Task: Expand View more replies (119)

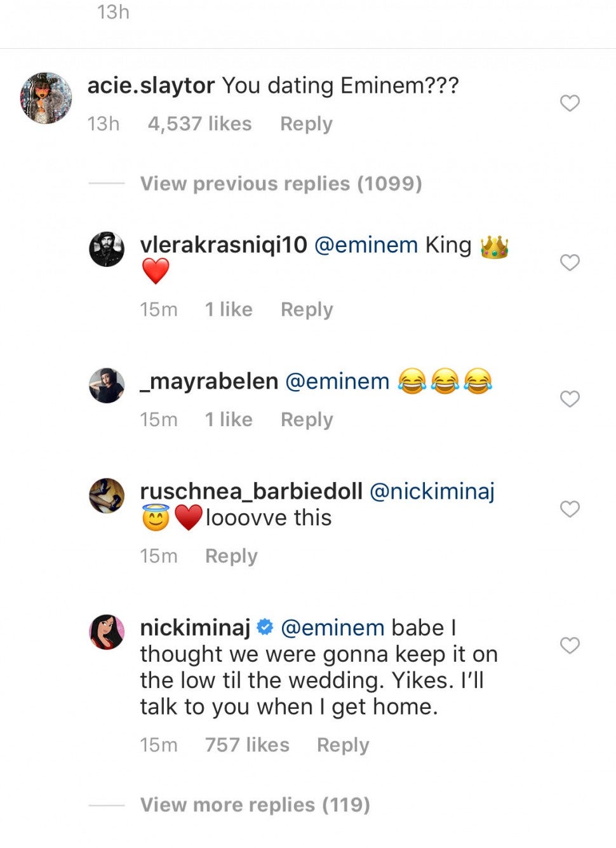Action: pyautogui.click(x=255, y=805)
